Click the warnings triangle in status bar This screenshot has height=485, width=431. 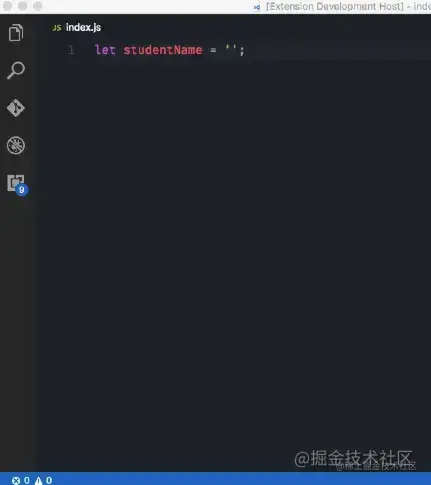coord(38,480)
